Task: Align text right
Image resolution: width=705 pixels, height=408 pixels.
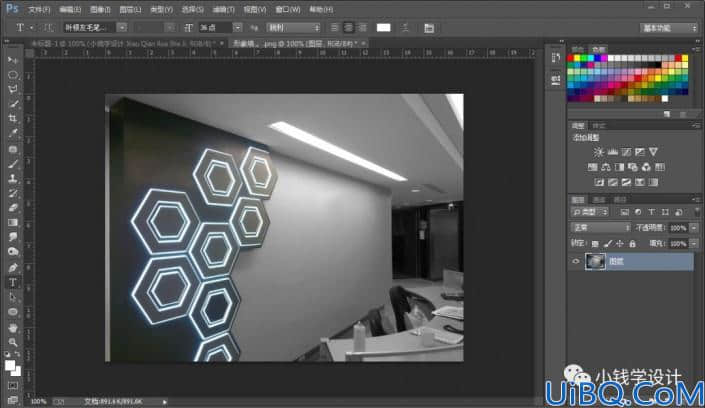Action: (362, 28)
